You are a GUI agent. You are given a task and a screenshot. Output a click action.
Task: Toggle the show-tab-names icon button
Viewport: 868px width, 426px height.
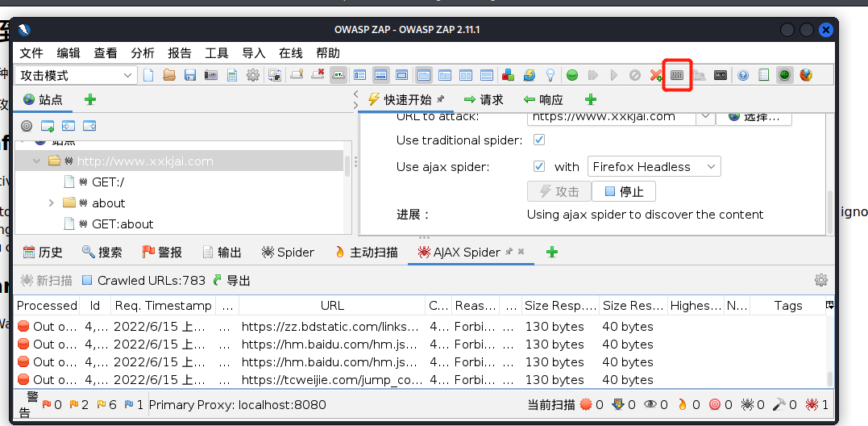(338, 75)
